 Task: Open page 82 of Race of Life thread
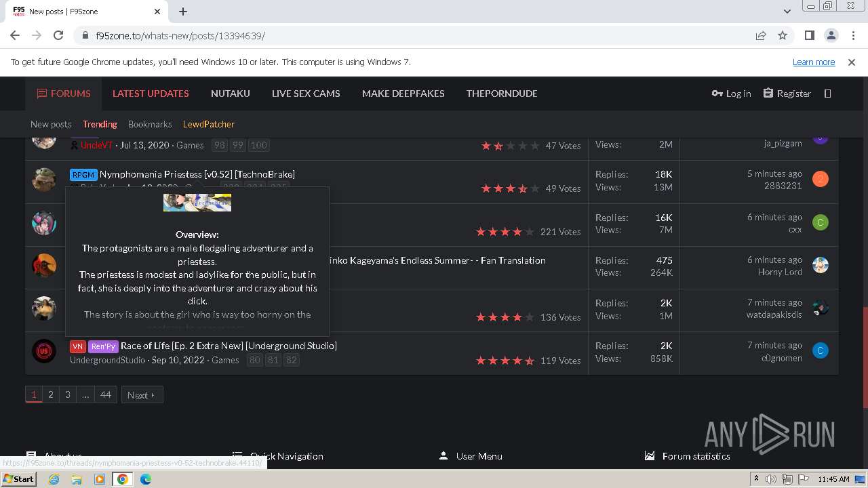(x=292, y=360)
